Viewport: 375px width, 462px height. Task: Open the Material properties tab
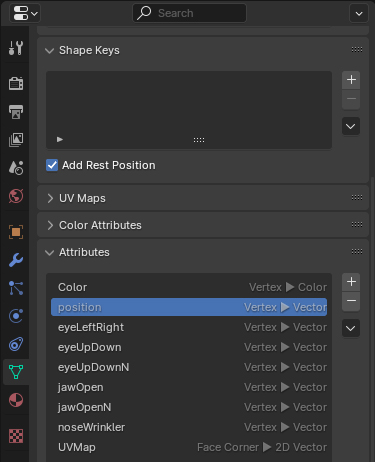(16, 400)
